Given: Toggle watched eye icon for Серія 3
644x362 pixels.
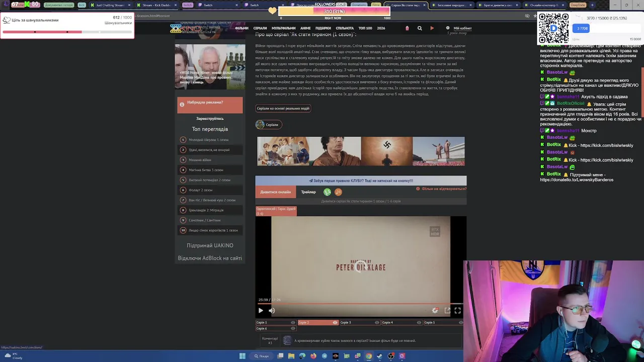Looking at the screenshot, I should pyautogui.click(x=377, y=322).
